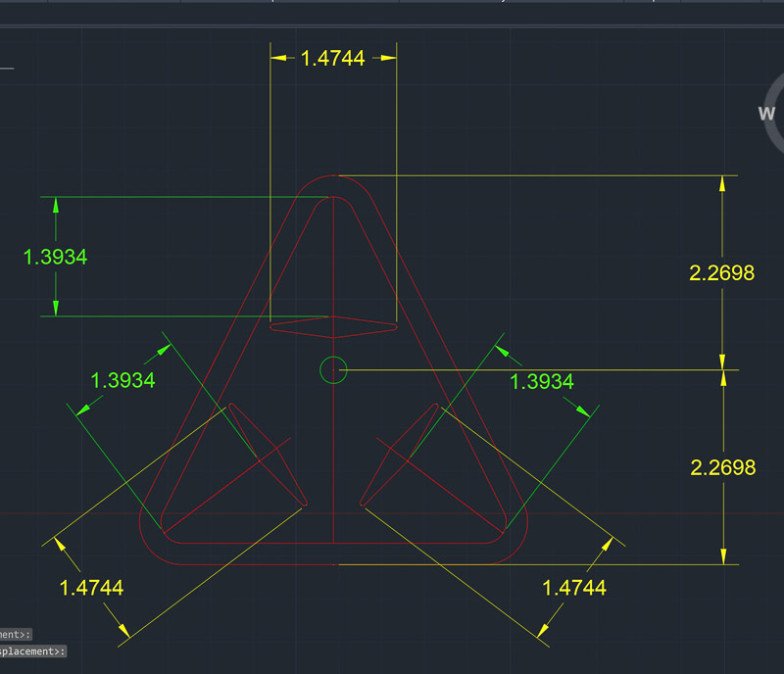
Task: Select the right-side green 1.3934 text
Action: tap(542, 381)
